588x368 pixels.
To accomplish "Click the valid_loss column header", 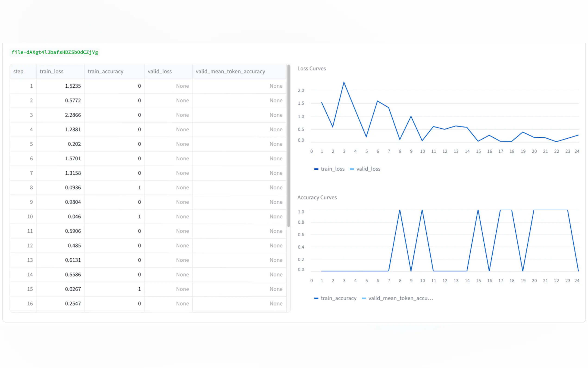I will [x=160, y=71].
